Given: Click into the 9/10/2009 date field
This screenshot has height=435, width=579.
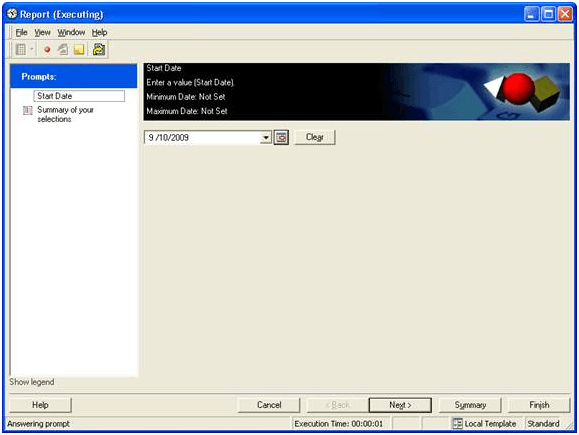Looking at the screenshot, I should [x=202, y=137].
